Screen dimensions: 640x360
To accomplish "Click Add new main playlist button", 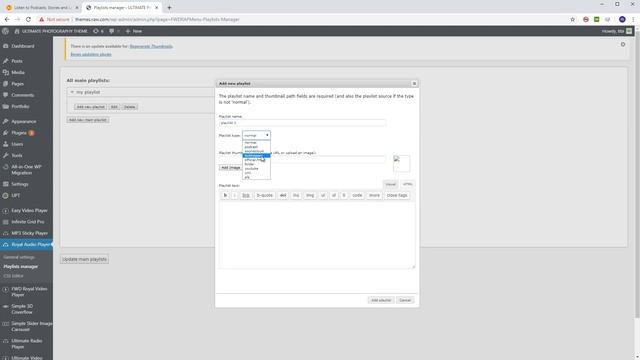I will tap(88, 120).
